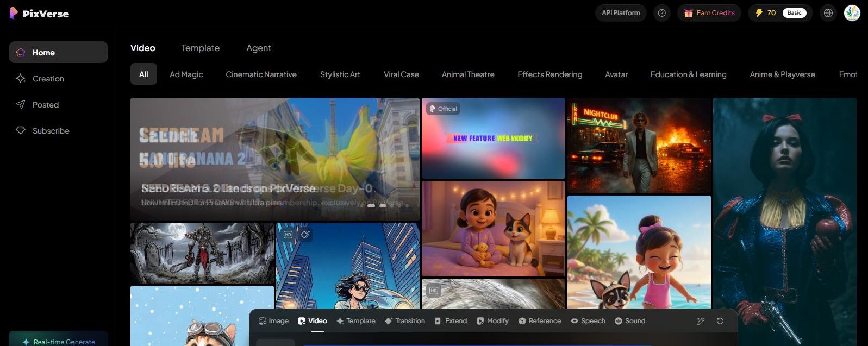Open Creation in the sidebar
The height and width of the screenshot is (346, 868).
[x=48, y=79]
